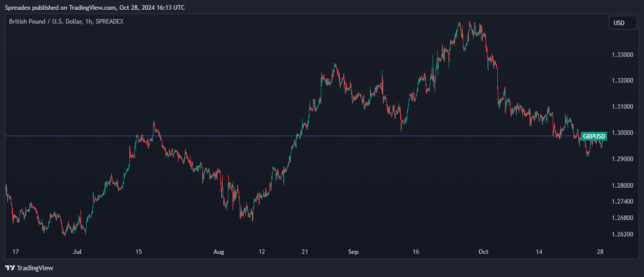Click the Oct date label
The height and width of the screenshot is (277, 644).
(483, 252)
